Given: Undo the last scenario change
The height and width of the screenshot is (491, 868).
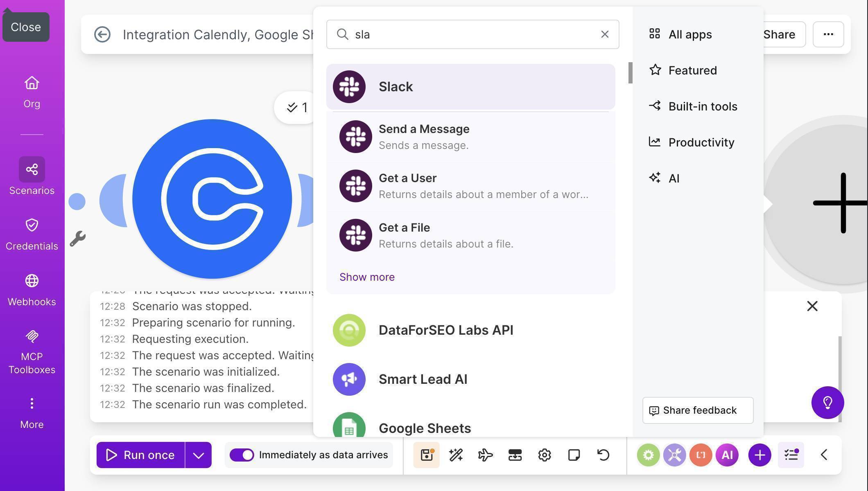Looking at the screenshot, I should [x=604, y=455].
